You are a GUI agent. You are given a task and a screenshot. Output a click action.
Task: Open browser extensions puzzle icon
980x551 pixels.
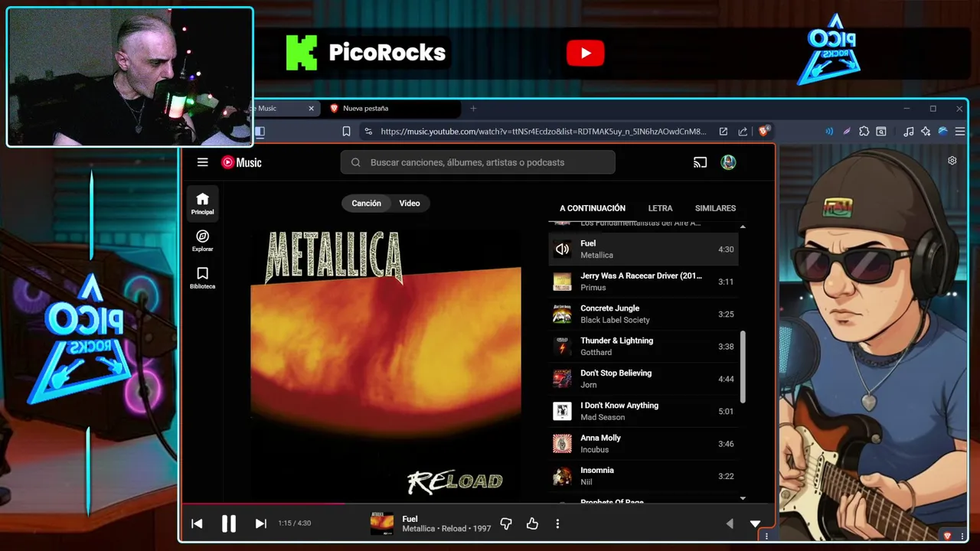[864, 132]
